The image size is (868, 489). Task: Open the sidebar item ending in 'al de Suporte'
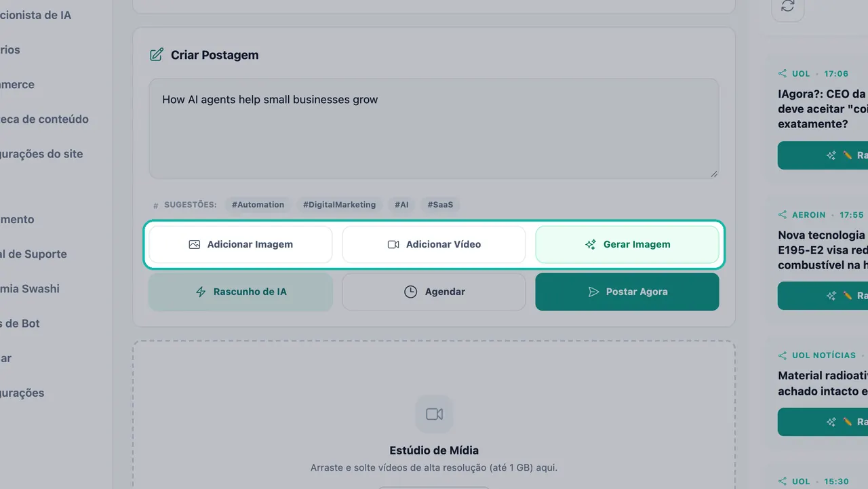point(33,254)
